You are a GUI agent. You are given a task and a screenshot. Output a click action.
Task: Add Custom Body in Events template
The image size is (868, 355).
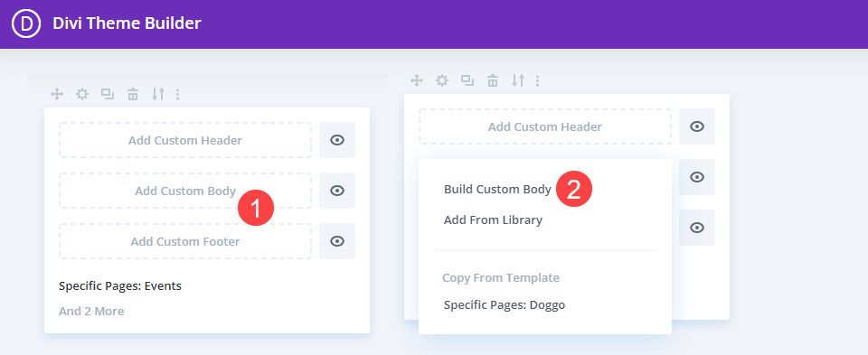[x=185, y=191]
